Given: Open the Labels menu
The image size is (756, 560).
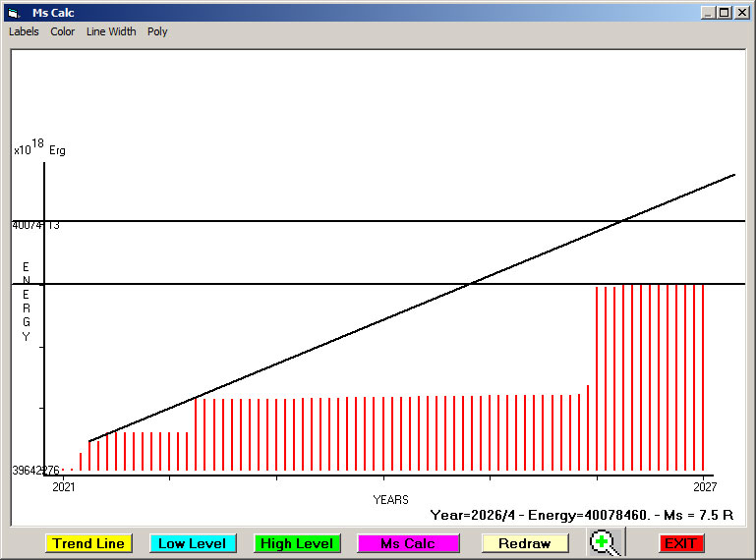Looking at the screenshot, I should pos(25,31).
